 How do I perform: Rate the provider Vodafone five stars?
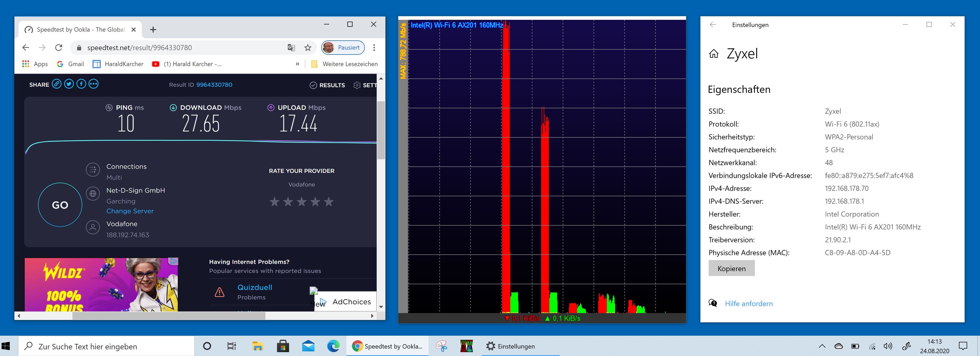[x=329, y=202]
